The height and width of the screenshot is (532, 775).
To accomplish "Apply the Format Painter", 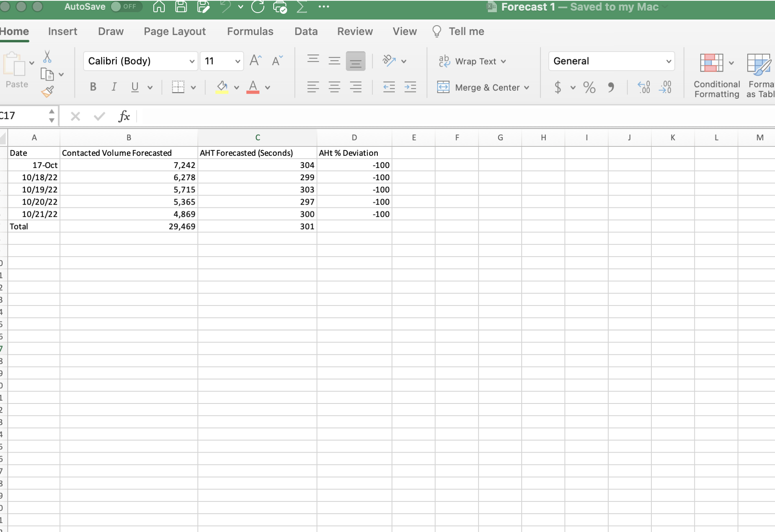I will 48,92.
